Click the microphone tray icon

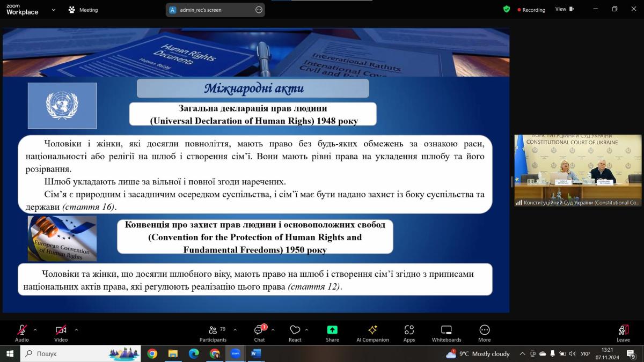[553, 354]
